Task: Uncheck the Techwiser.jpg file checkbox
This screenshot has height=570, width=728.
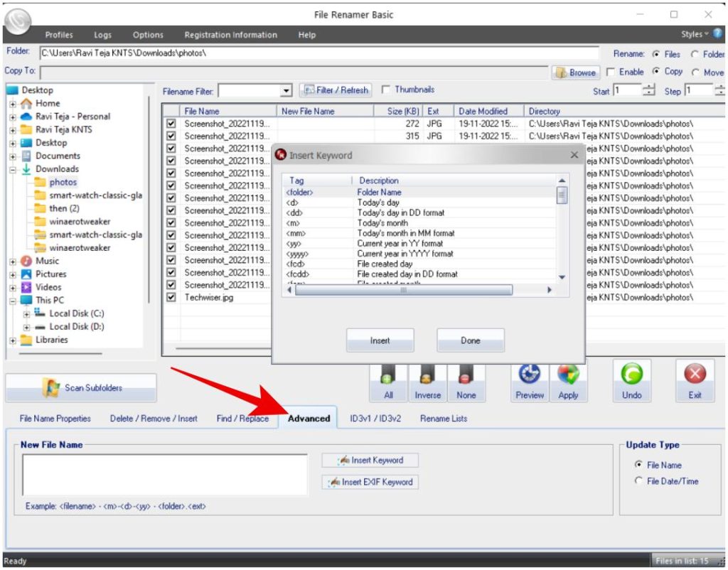Action: [171, 297]
